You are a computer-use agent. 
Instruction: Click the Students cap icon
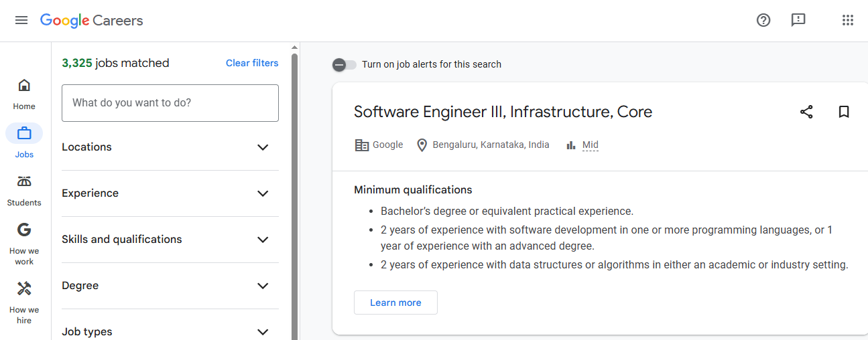pyautogui.click(x=24, y=181)
